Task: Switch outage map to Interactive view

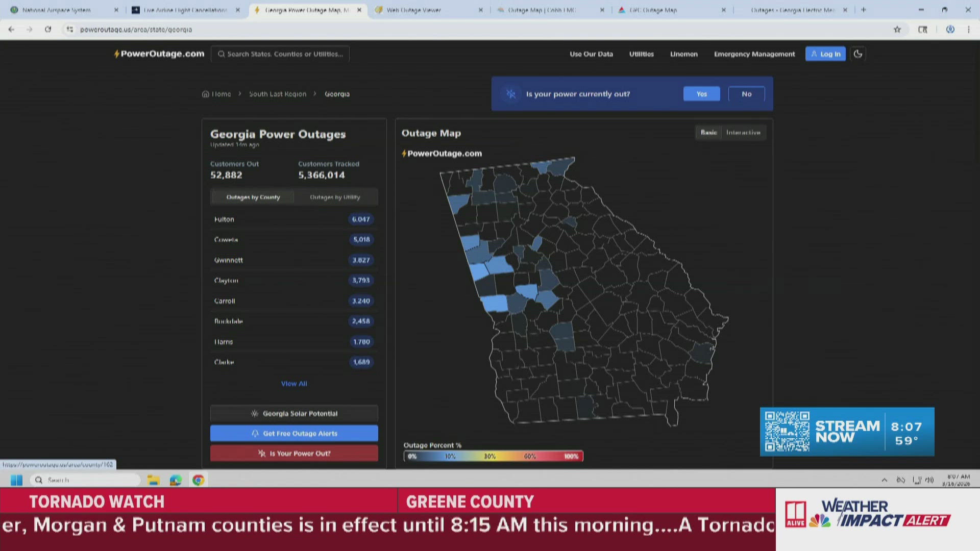Action: (x=743, y=133)
